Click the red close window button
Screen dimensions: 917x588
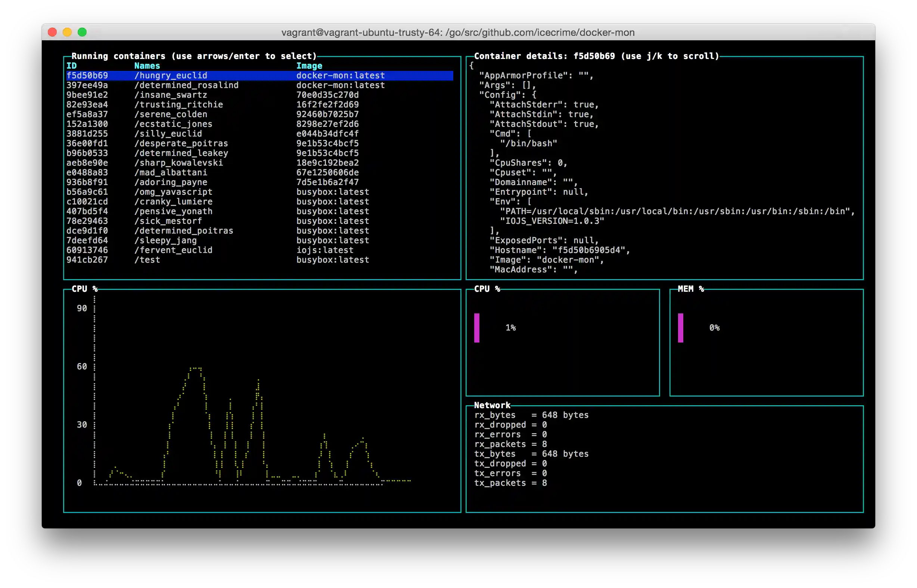click(x=52, y=32)
